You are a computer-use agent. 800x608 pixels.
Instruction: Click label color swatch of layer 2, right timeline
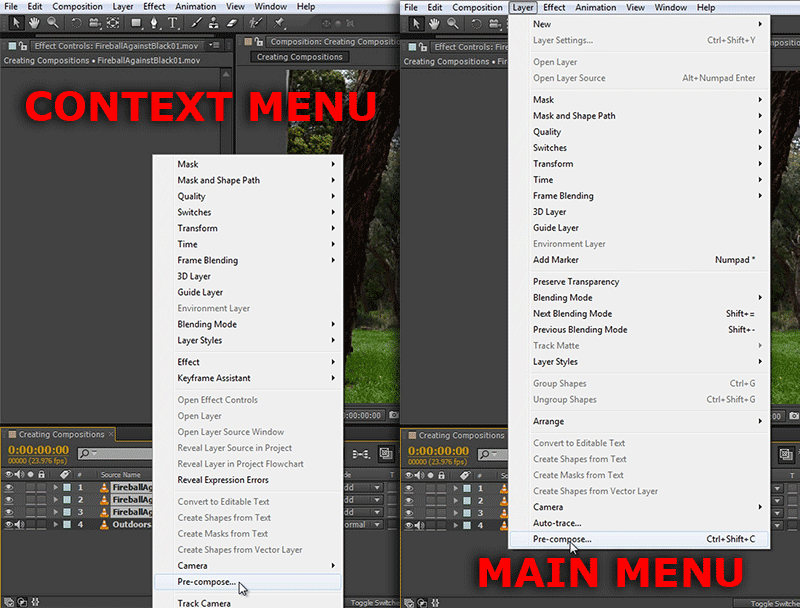[467, 500]
